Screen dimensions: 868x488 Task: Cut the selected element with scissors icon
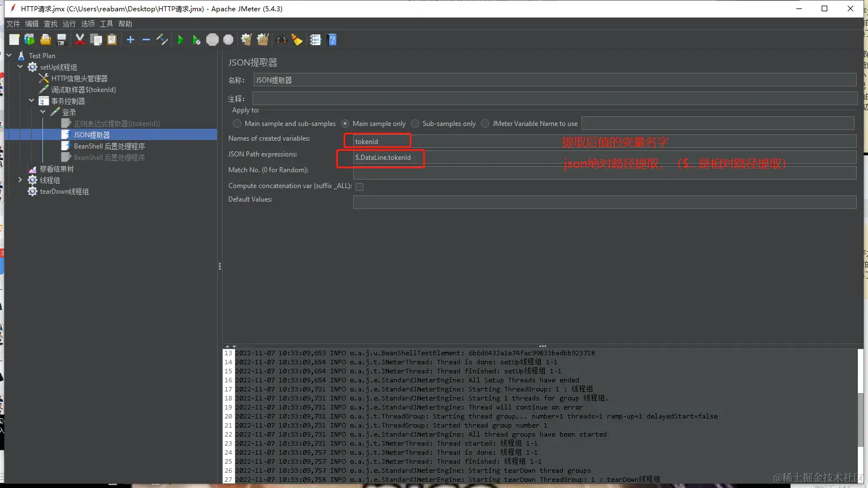point(80,40)
